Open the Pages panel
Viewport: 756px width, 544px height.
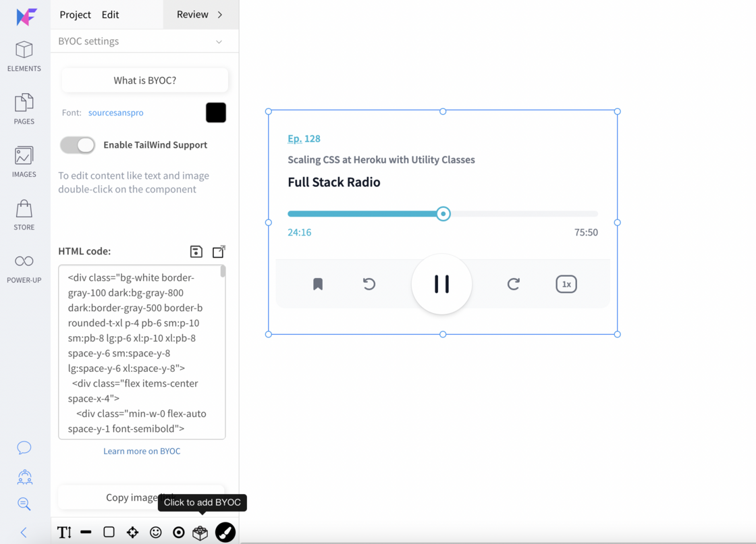(24, 108)
